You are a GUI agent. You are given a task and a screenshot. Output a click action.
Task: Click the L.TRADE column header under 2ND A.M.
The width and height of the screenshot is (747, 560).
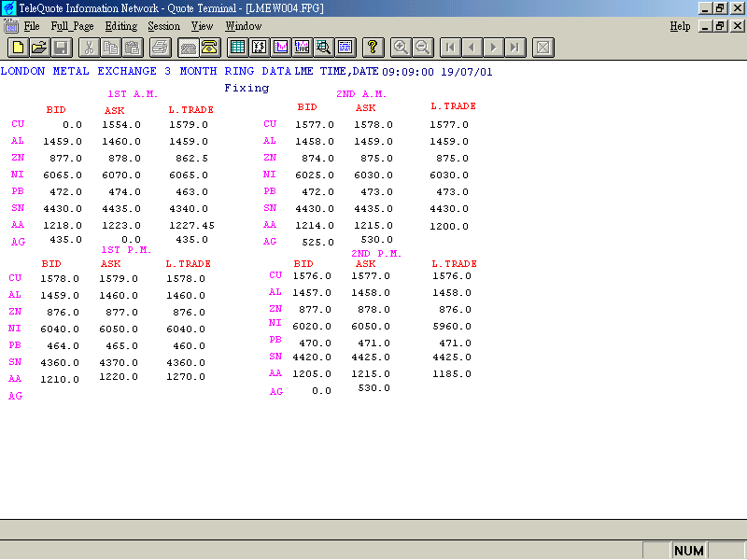(453, 106)
